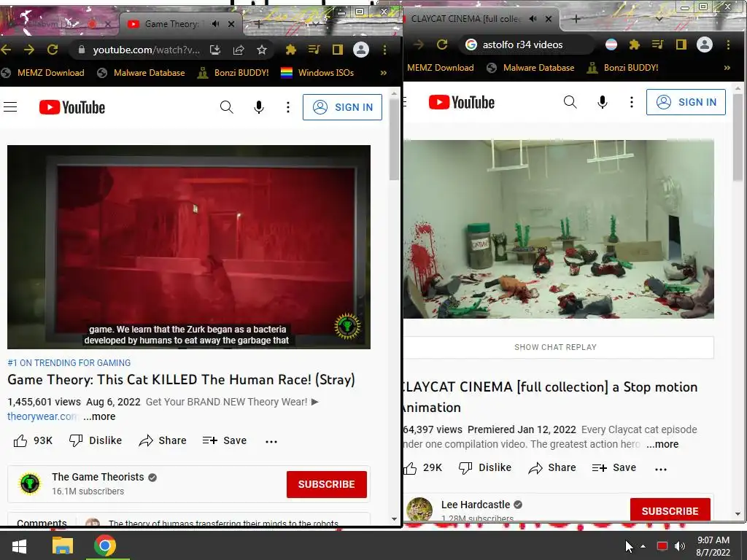Dislike the Claycat Cinema video
The image size is (747, 560).
[485, 467]
